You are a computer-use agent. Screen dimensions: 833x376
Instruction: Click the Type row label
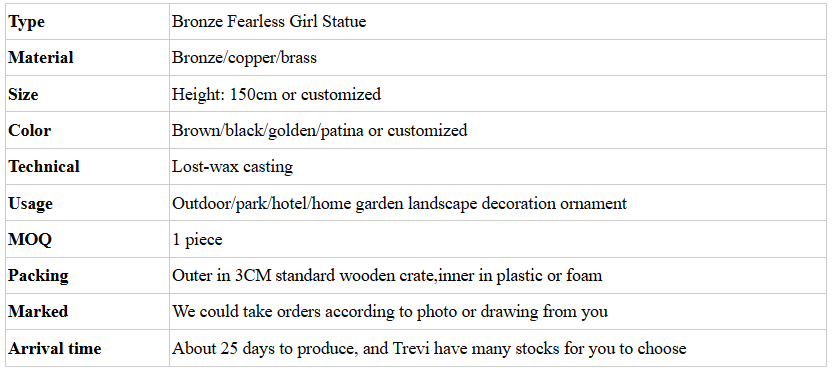[x=27, y=22]
